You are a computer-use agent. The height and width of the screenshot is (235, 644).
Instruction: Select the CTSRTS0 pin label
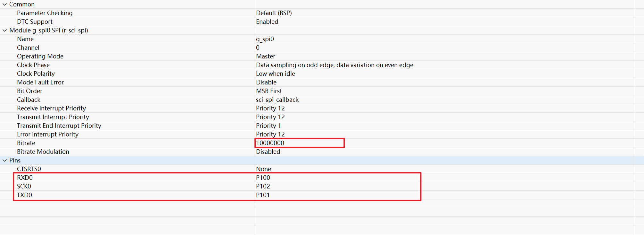(x=29, y=169)
